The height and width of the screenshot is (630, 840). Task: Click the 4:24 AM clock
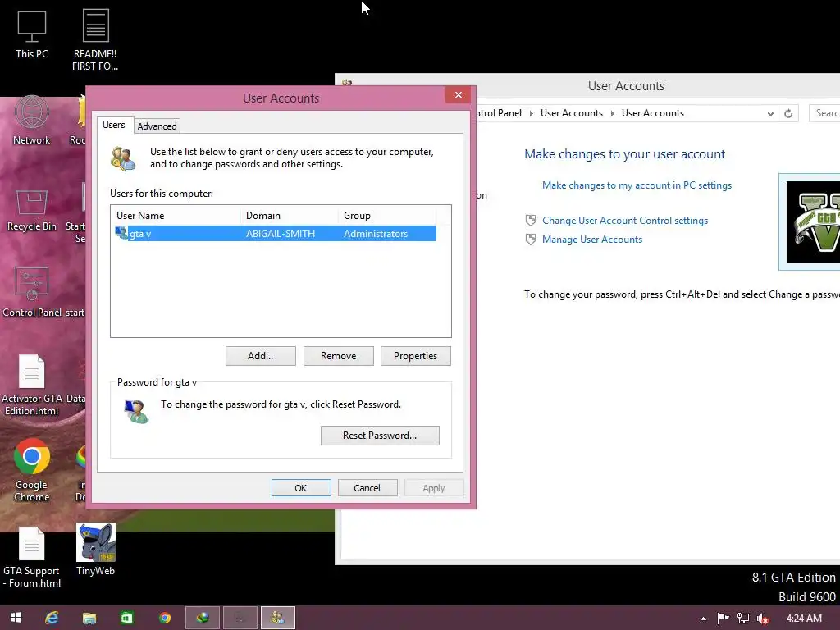tap(804, 619)
